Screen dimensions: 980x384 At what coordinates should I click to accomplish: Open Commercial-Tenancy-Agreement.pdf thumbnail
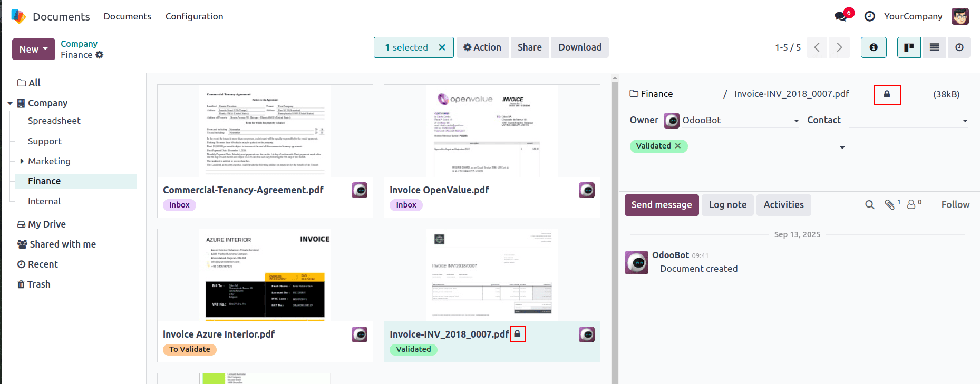pos(265,131)
